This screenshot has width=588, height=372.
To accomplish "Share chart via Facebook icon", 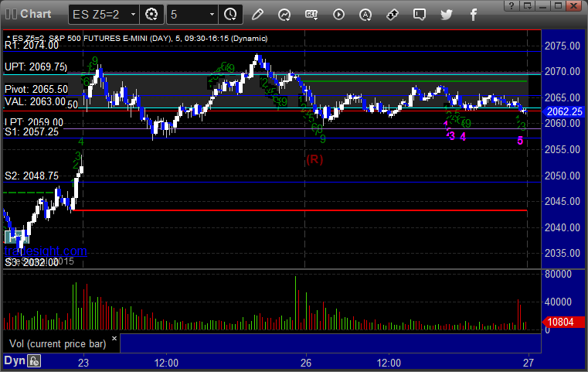I will [473, 15].
